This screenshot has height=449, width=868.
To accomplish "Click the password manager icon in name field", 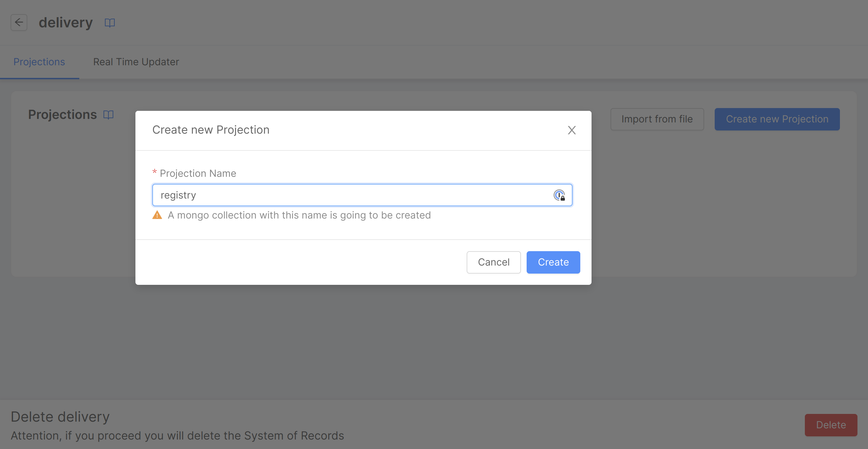I will click(559, 195).
